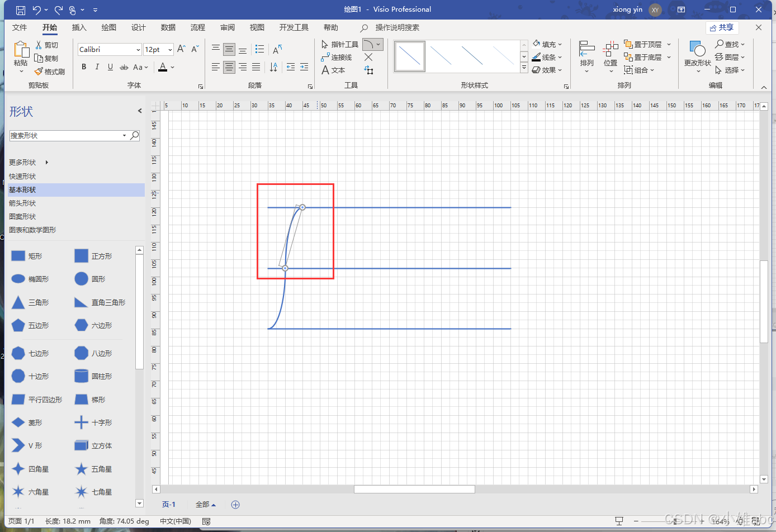The height and width of the screenshot is (532, 776).
Task: Click the Undo arrow icon
Action: (36, 9)
